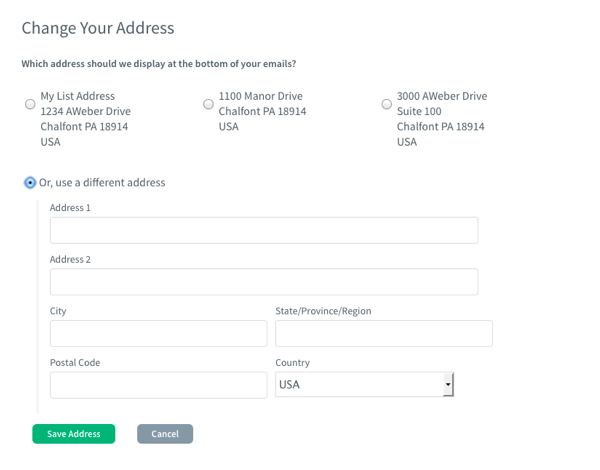Click the Country dropdown arrow

[x=448, y=385]
